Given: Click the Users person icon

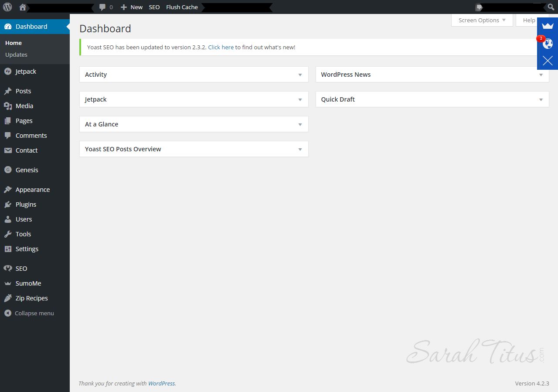Looking at the screenshot, I should point(8,219).
